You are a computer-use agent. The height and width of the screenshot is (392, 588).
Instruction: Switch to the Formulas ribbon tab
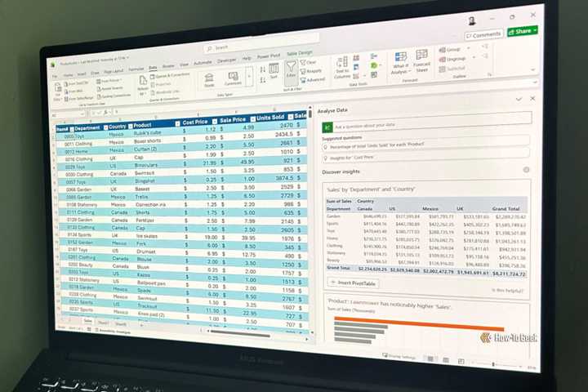(x=136, y=69)
